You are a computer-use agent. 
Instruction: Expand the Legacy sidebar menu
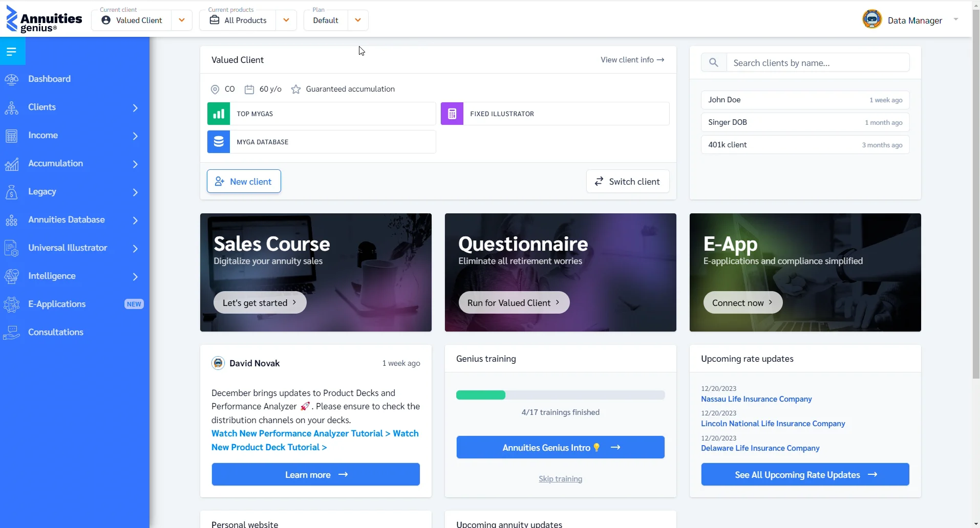pos(135,192)
